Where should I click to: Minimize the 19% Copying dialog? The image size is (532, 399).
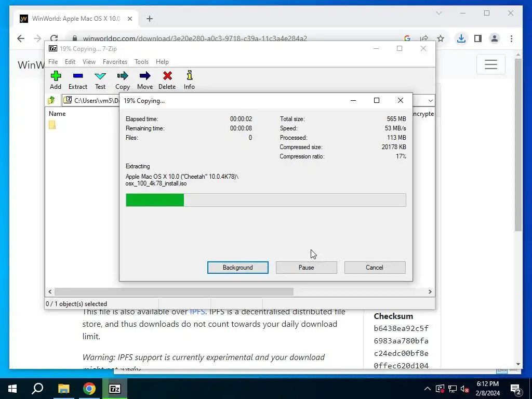(353, 100)
